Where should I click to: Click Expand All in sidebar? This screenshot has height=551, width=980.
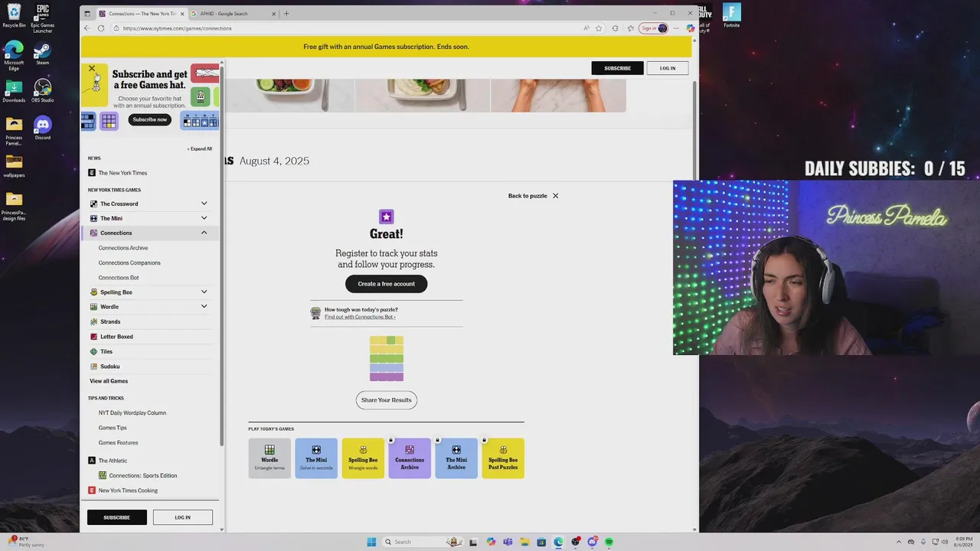[200, 149]
